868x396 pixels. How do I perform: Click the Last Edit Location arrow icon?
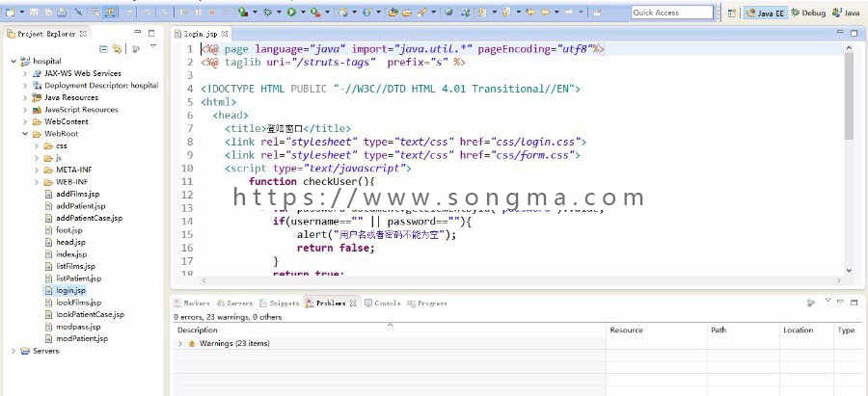point(530,12)
